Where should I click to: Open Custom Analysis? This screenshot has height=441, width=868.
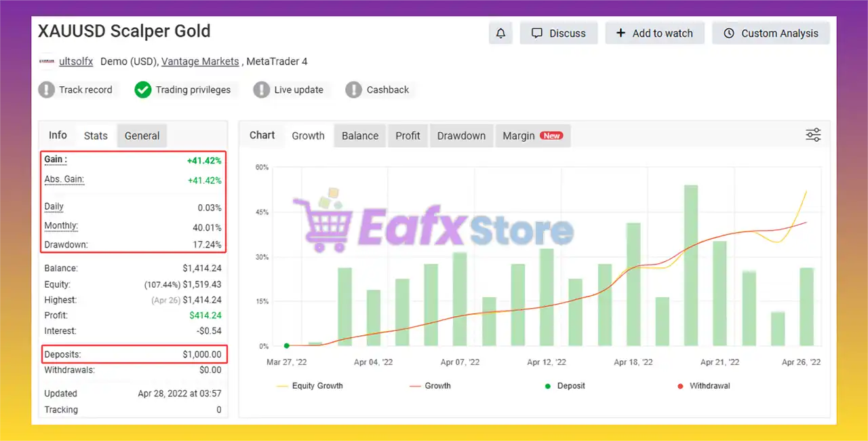770,33
